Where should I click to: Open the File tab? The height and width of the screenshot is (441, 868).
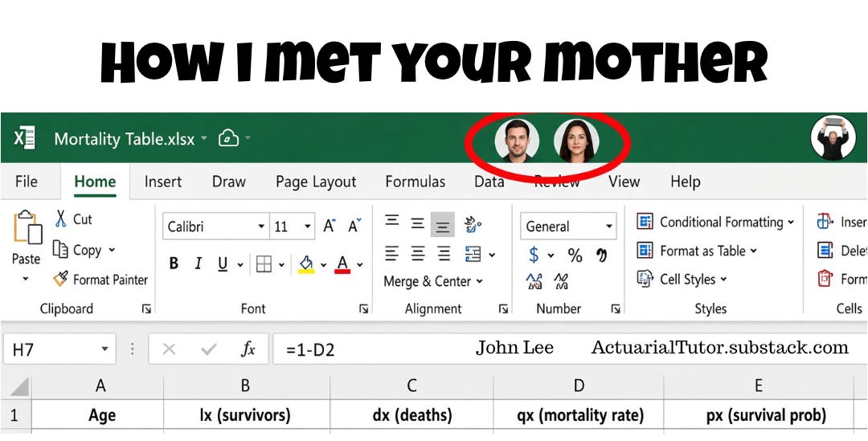point(27,182)
